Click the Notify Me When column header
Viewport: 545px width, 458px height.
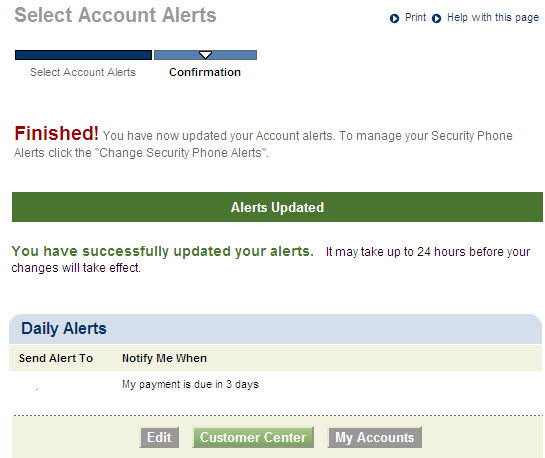[164, 358]
